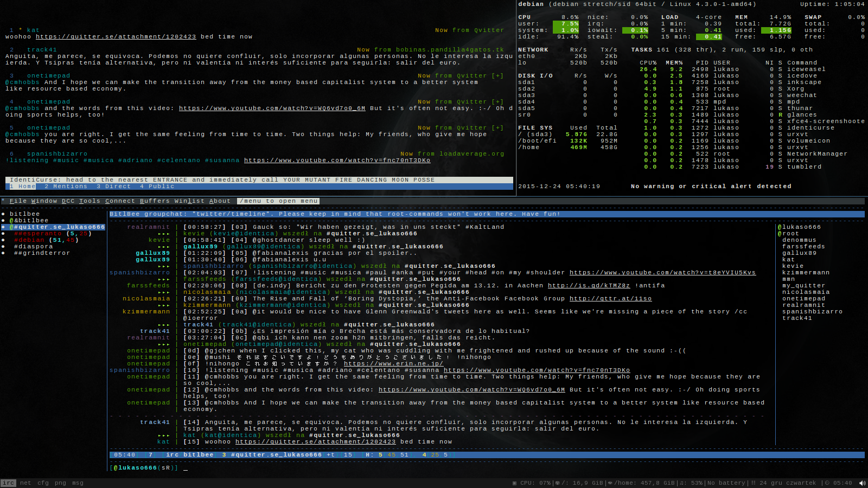Image resolution: width=868 pixels, height=488 pixels.
Task: Switch to the png workspace
Action: click(60, 483)
